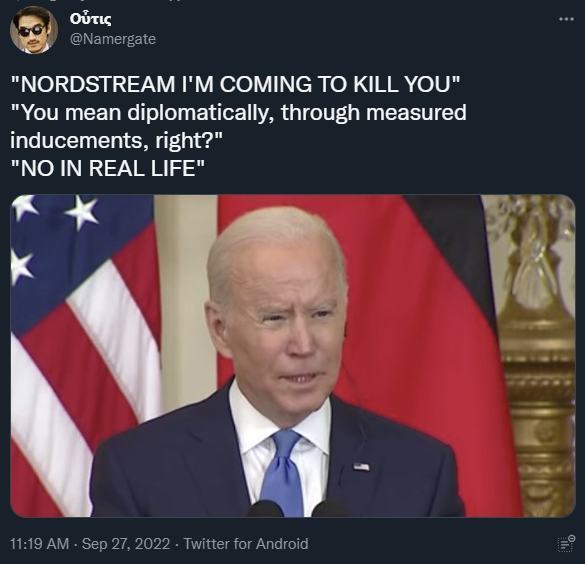Screen dimensions: 585x564
Task: Click the white stars on the flag
Action: [54, 235]
